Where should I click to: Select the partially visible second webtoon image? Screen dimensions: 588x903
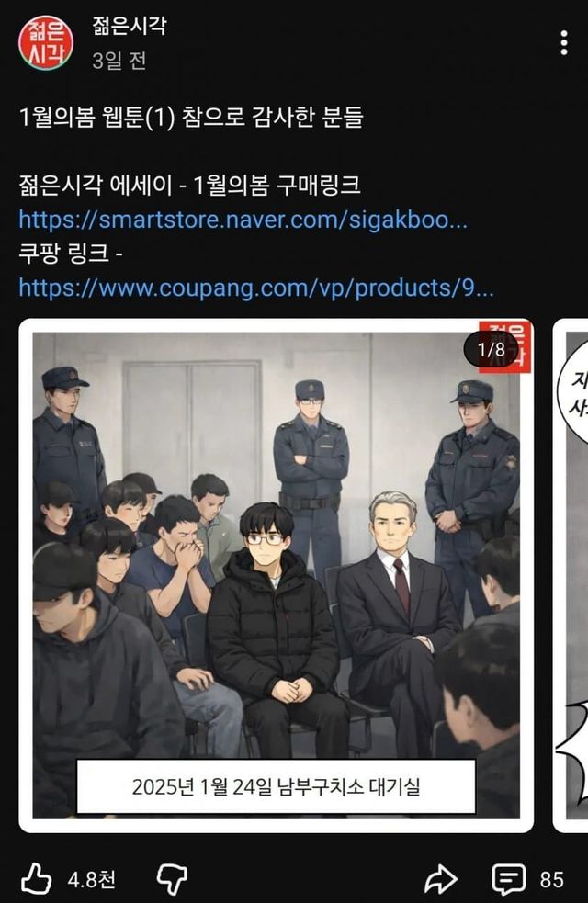coord(571,575)
